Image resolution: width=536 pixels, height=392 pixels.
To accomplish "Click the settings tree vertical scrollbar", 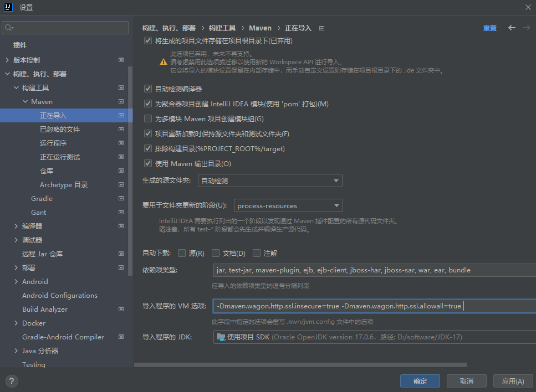I will point(130,171).
